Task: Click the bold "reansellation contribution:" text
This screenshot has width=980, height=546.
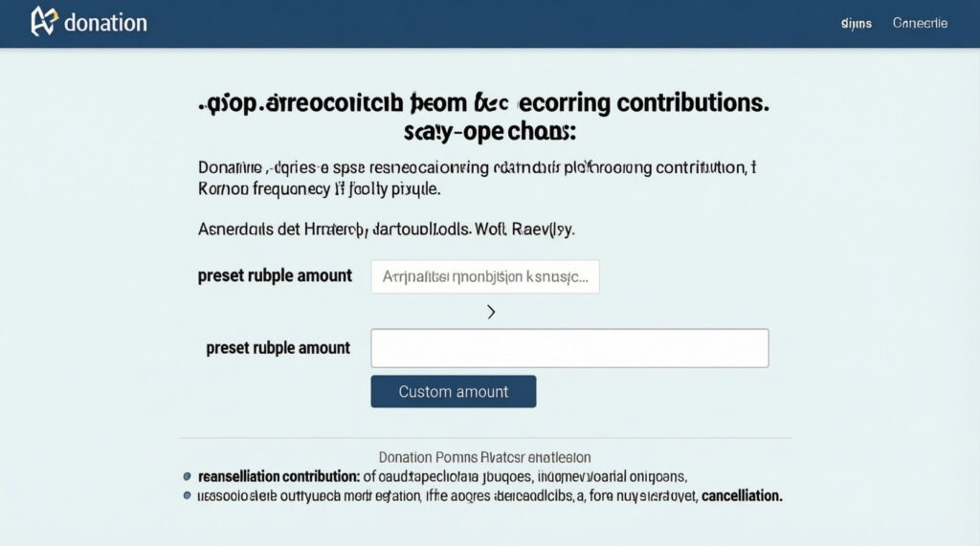Action: point(278,475)
